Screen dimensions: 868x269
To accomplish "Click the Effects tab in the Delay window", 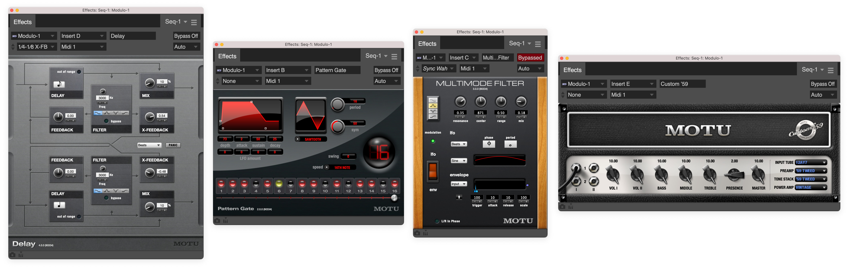I will click(x=23, y=22).
